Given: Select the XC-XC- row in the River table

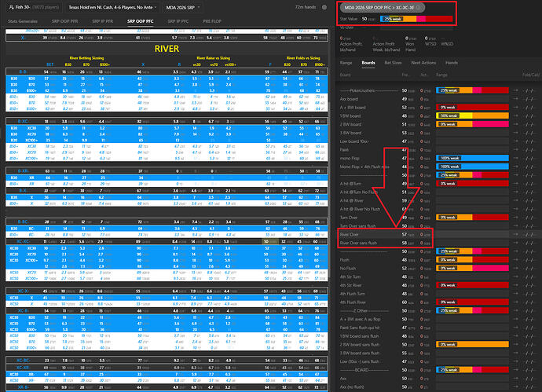Looking at the screenshot, I should (167, 242).
